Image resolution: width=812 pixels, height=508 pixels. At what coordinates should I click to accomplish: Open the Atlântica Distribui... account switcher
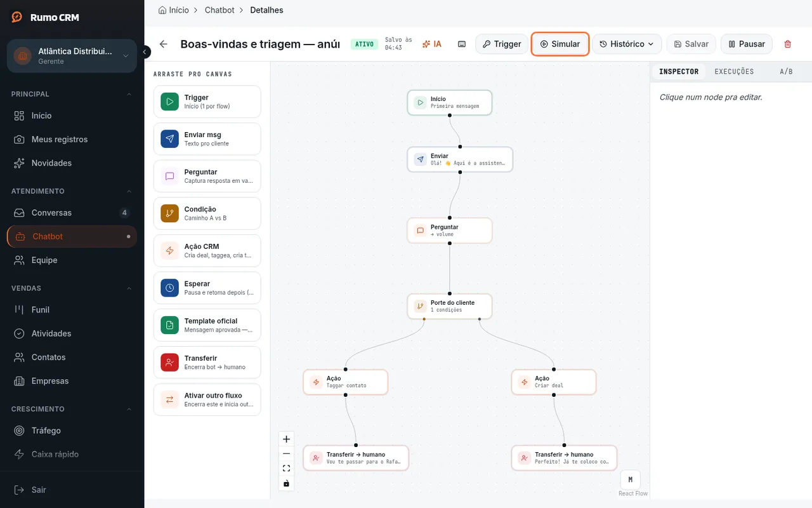pyautogui.click(x=72, y=56)
